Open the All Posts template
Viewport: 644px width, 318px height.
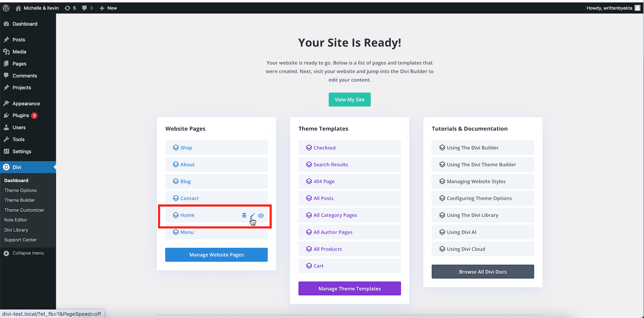350,198
